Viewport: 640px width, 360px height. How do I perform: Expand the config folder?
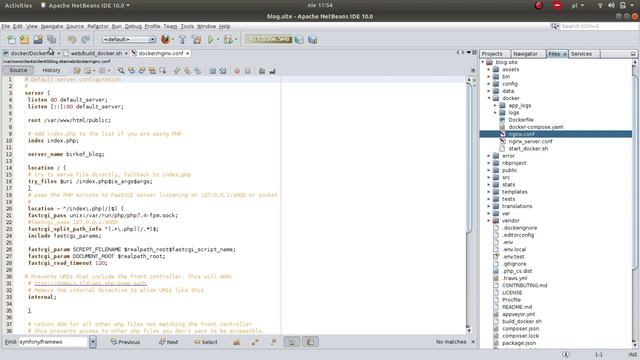click(x=489, y=84)
